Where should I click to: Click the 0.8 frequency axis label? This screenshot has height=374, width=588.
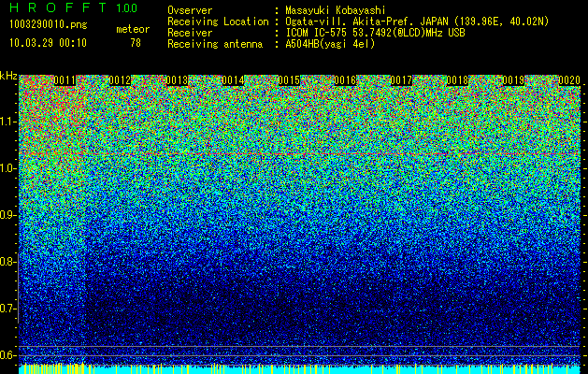click(x=7, y=262)
